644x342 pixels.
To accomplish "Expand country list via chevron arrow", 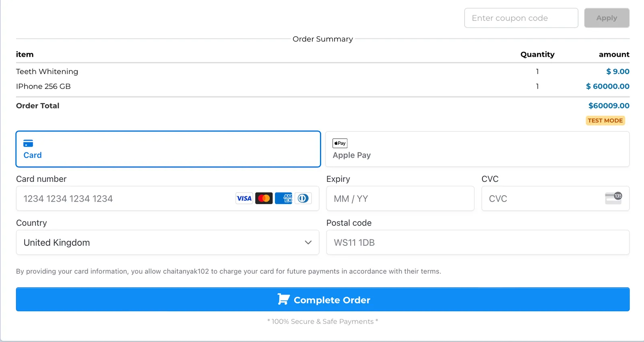I will pos(308,242).
